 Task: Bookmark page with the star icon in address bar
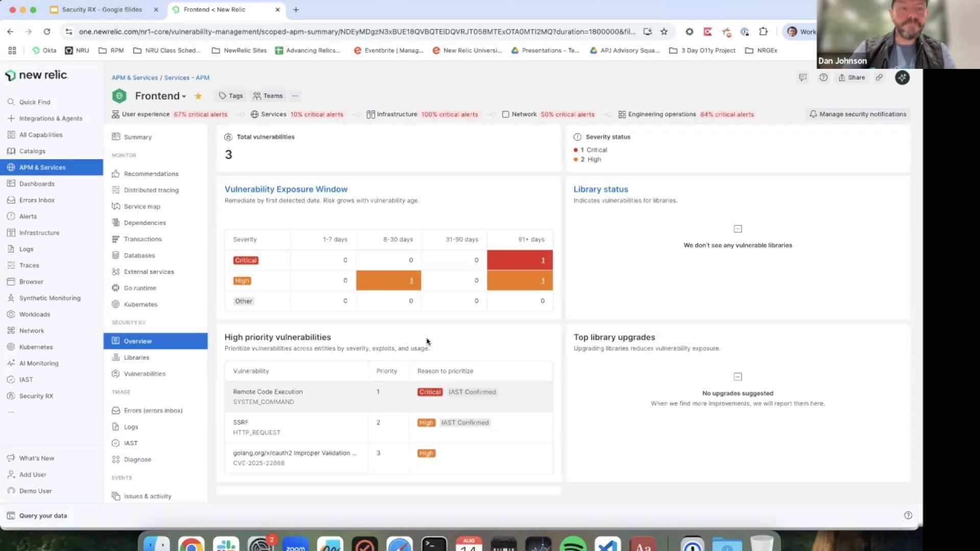(x=664, y=32)
